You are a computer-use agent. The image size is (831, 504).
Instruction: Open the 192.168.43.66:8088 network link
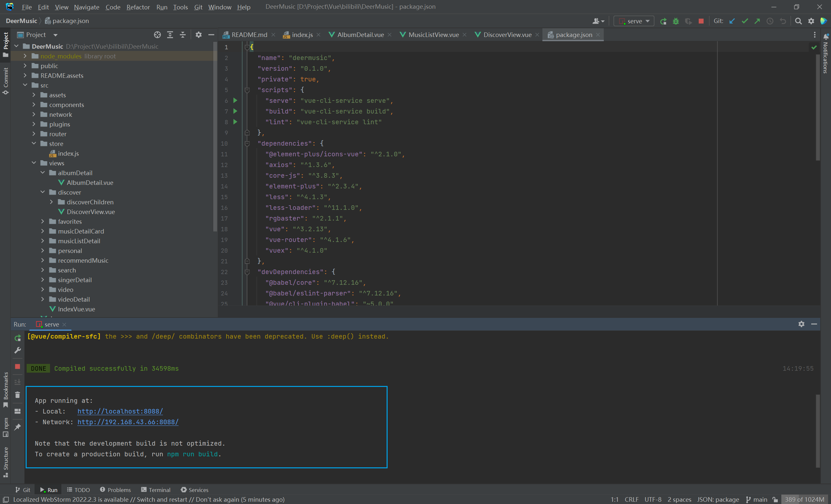(128, 422)
